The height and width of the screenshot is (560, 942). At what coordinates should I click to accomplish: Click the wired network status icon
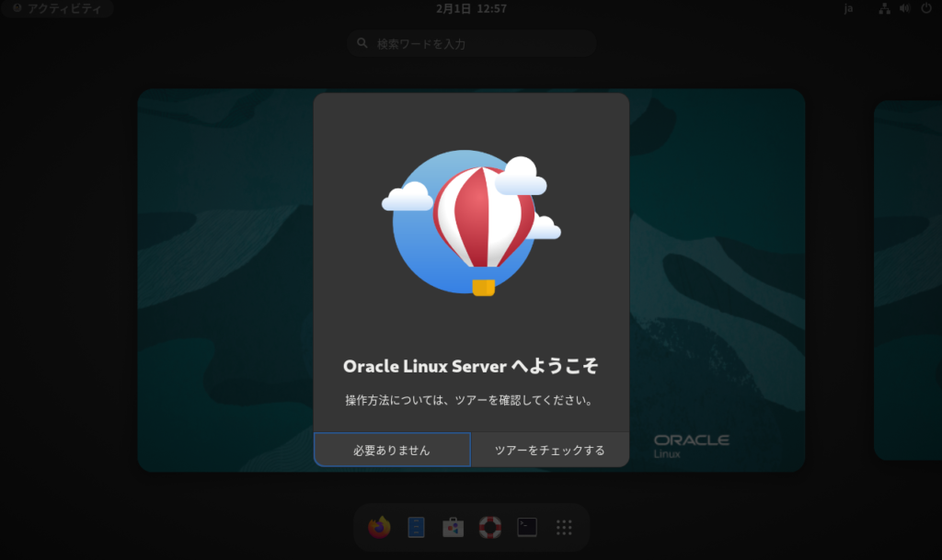(885, 8)
